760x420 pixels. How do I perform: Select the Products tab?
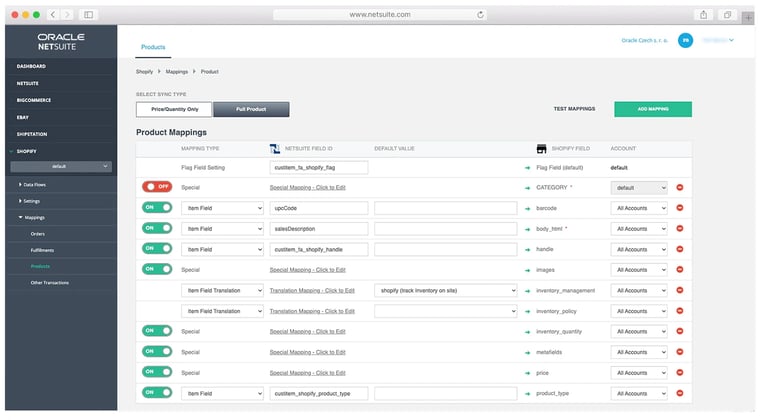pyautogui.click(x=153, y=47)
